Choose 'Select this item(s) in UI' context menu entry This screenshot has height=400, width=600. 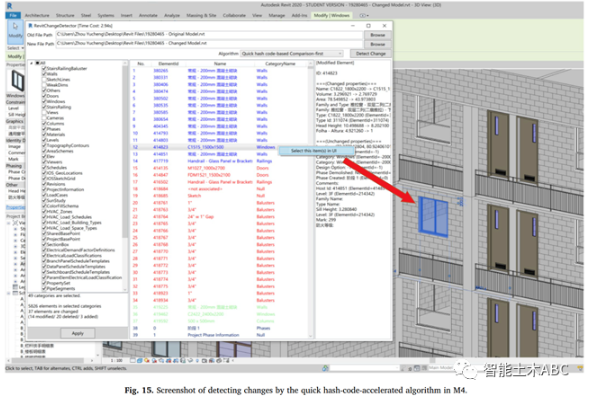pyautogui.click(x=316, y=151)
